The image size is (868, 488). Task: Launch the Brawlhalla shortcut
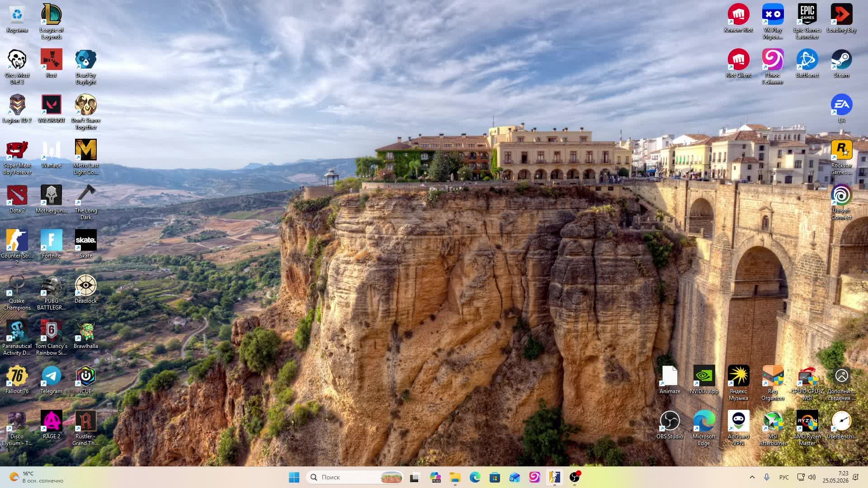click(86, 335)
